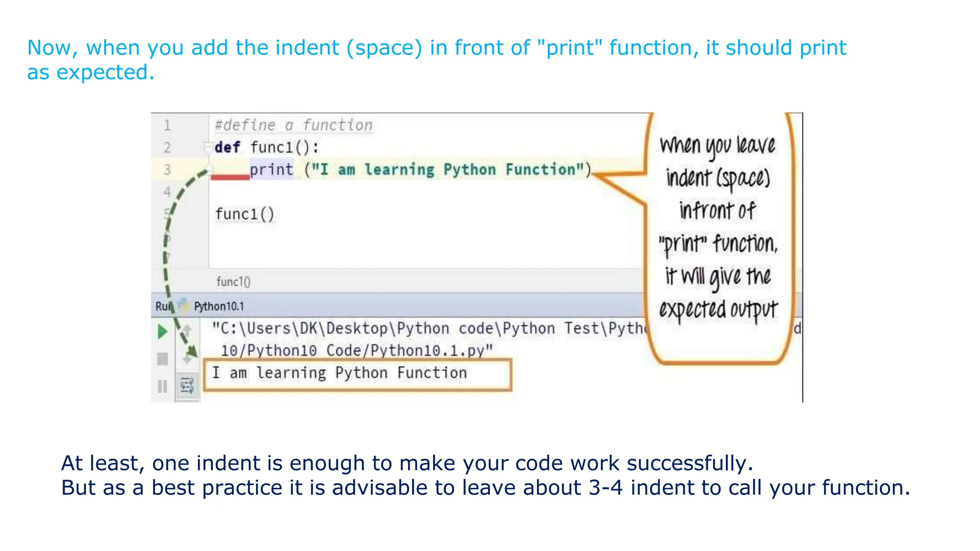Click the highlighted 'print' word
This screenshot has height=551, width=980.
tap(271, 169)
